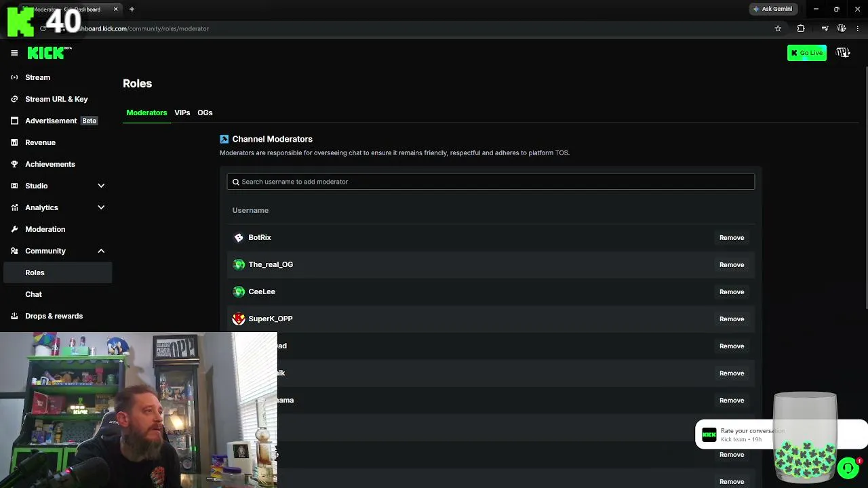Image resolution: width=868 pixels, height=488 pixels.
Task: Click the Ask Gemini button
Action: tap(772, 9)
